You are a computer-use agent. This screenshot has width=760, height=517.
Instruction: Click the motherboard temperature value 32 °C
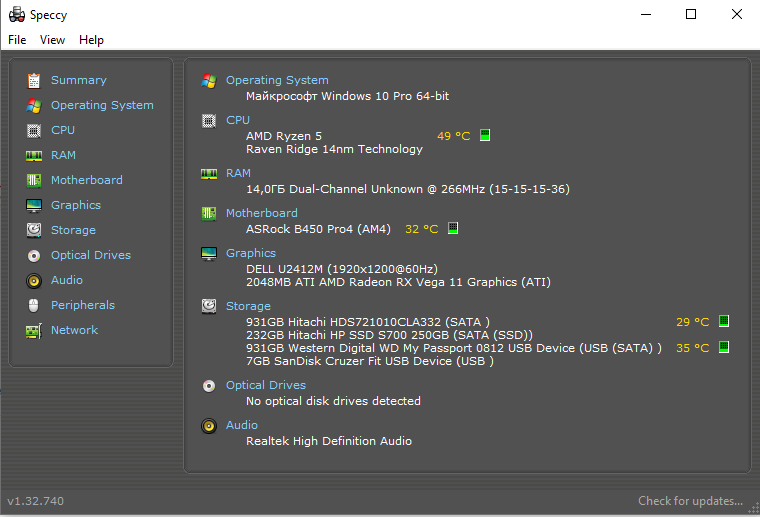point(422,229)
